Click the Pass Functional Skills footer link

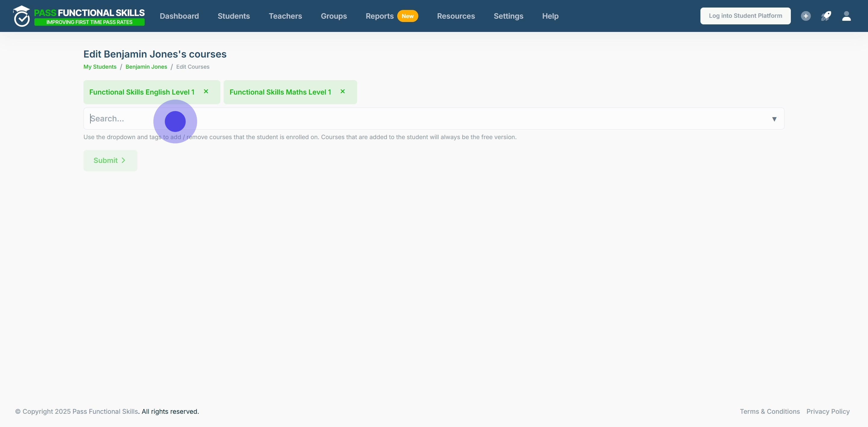105,412
